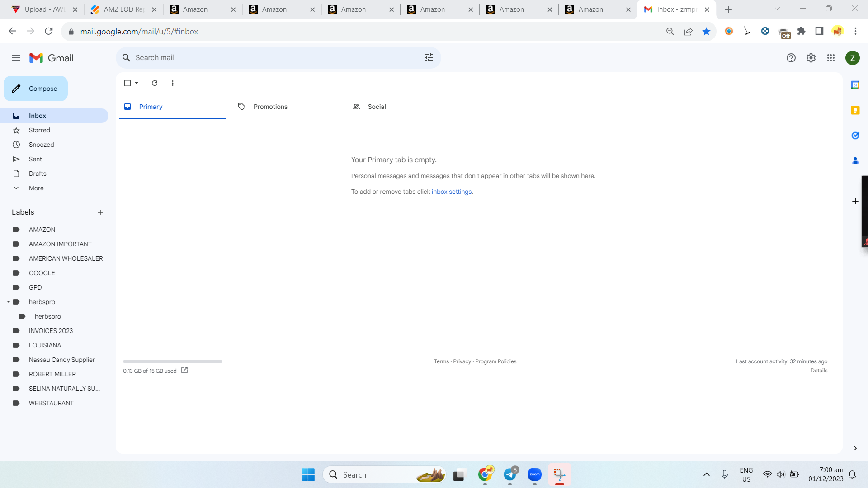Collapse the herbspro parent label
Screen dimensions: 868x488
tap(9, 302)
